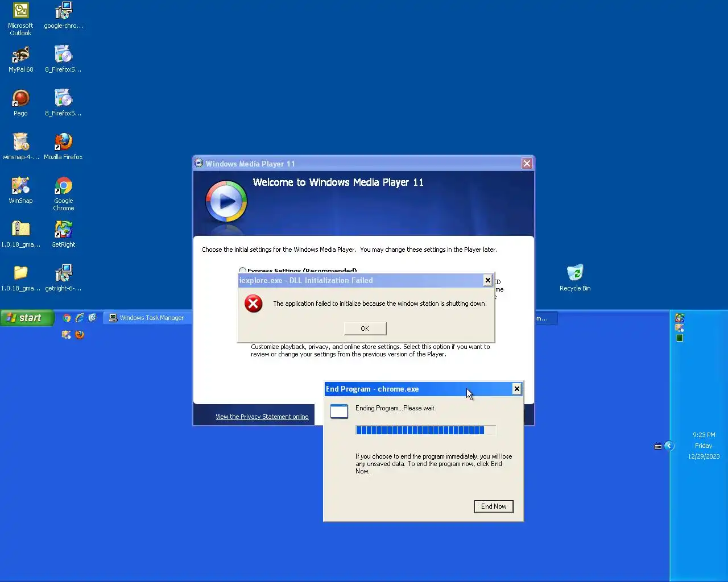This screenshot has width=728, height=582.
Task: Open the google-chro… installer desktop icon
Action: [63, 16]
